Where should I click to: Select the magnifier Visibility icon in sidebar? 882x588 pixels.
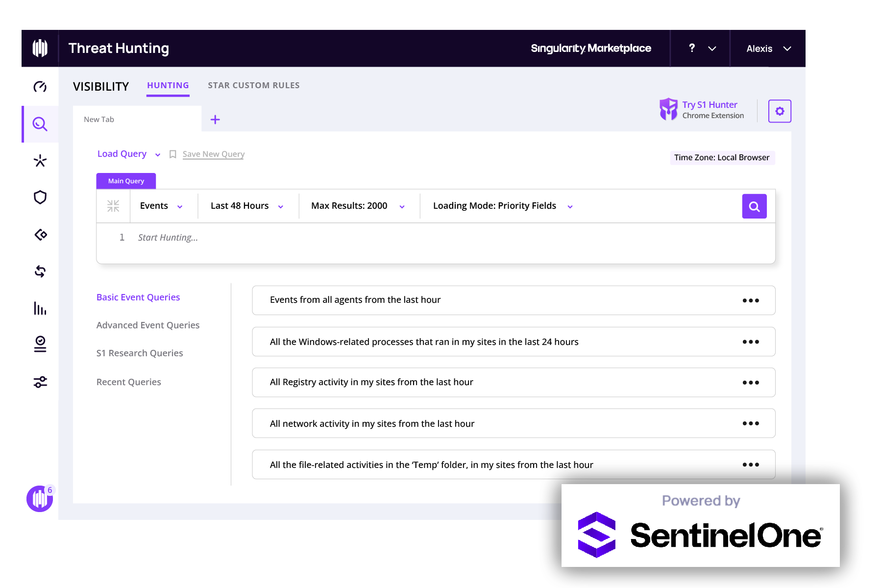click(x=40, y=124)
